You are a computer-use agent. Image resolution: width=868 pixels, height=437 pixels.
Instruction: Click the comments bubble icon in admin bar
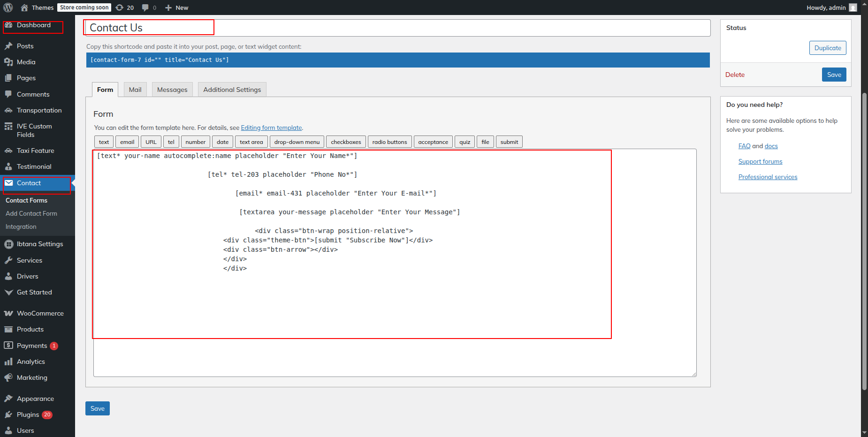click(x=145, y=8)
